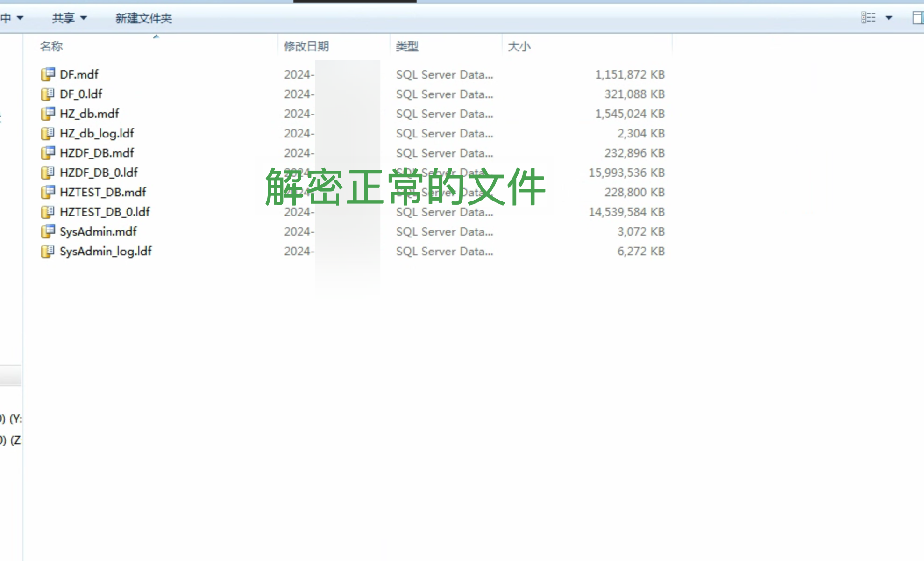
Task: Select the (Y:) drive in navigation pane
Action: 11,418
